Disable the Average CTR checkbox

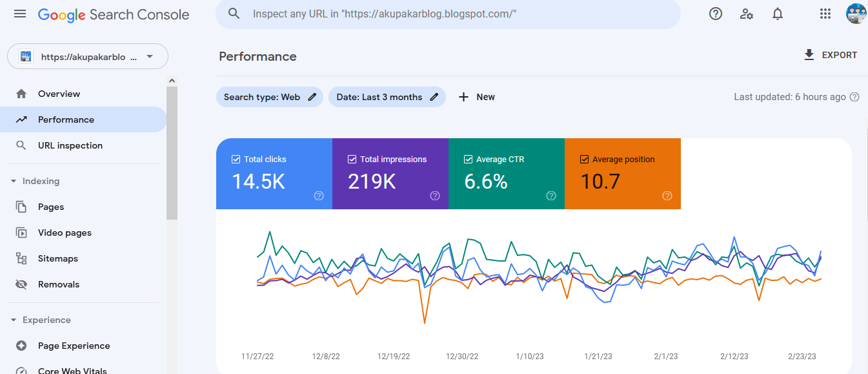(x=468, y=159)
